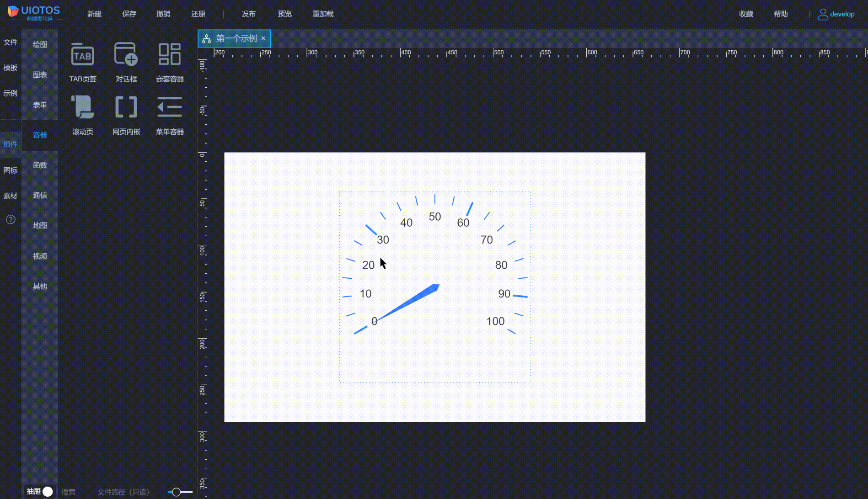
Task: Pick the 嵌套容器 component icon
Action: [169, 56]
